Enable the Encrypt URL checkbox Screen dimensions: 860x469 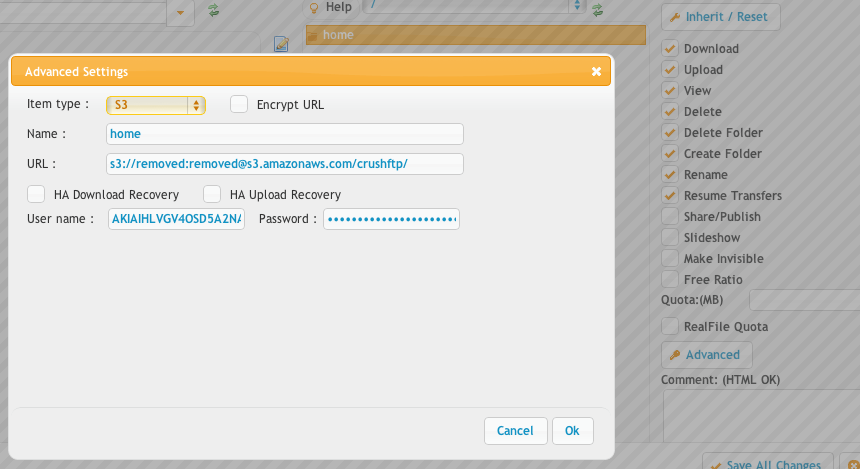click(x=239, y=104)
